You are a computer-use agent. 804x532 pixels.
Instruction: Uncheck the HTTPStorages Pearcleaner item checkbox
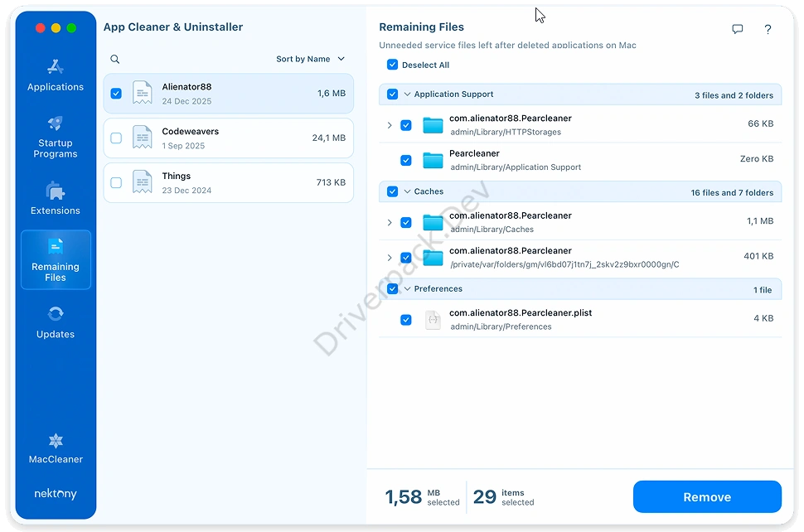405,125
